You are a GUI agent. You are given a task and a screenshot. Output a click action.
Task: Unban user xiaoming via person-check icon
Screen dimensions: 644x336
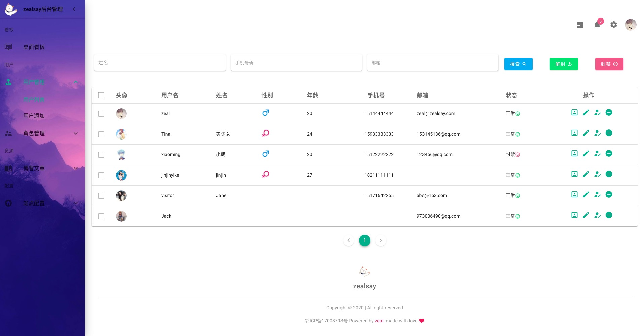[597, 153]
